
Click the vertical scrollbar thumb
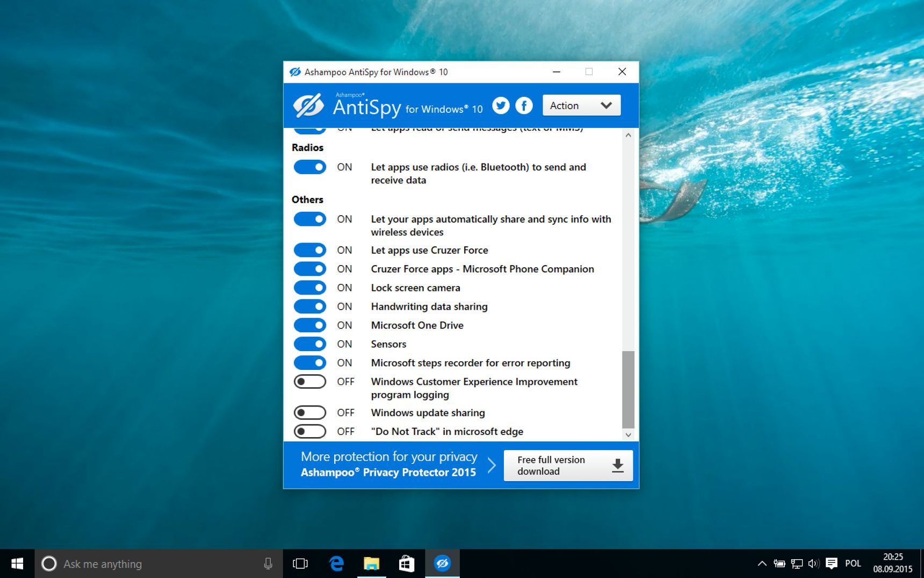(628, 390)
